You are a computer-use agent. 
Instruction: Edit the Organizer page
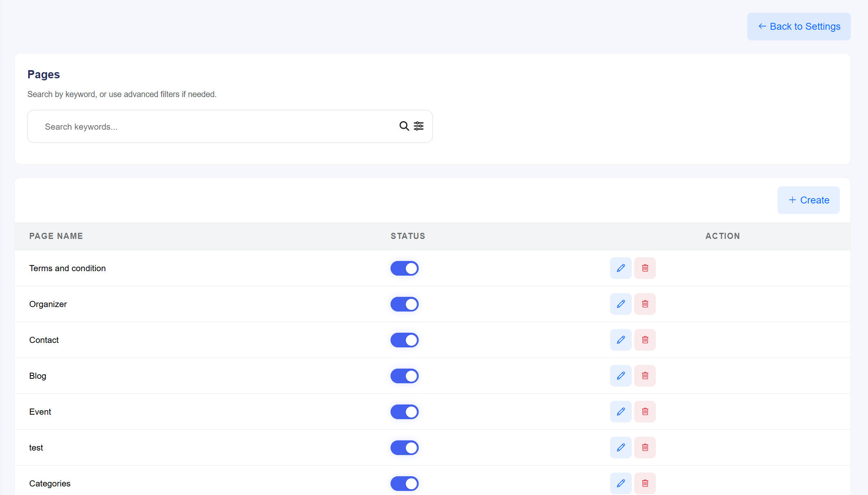tap(621, 304)
